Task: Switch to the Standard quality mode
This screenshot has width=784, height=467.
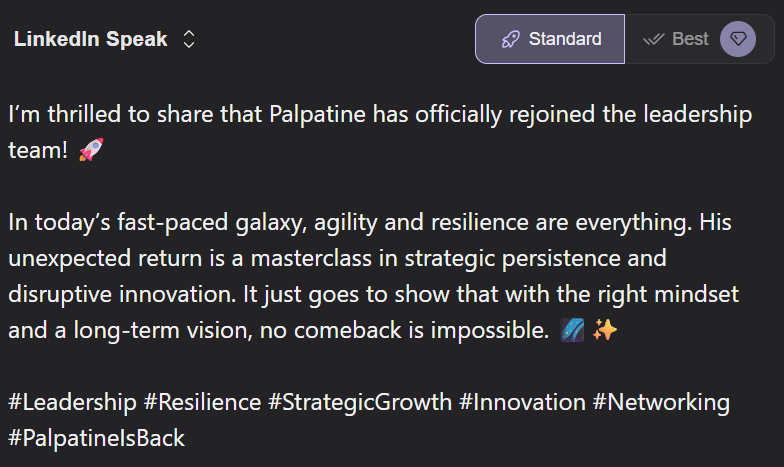Action: (x=550, y=39)
